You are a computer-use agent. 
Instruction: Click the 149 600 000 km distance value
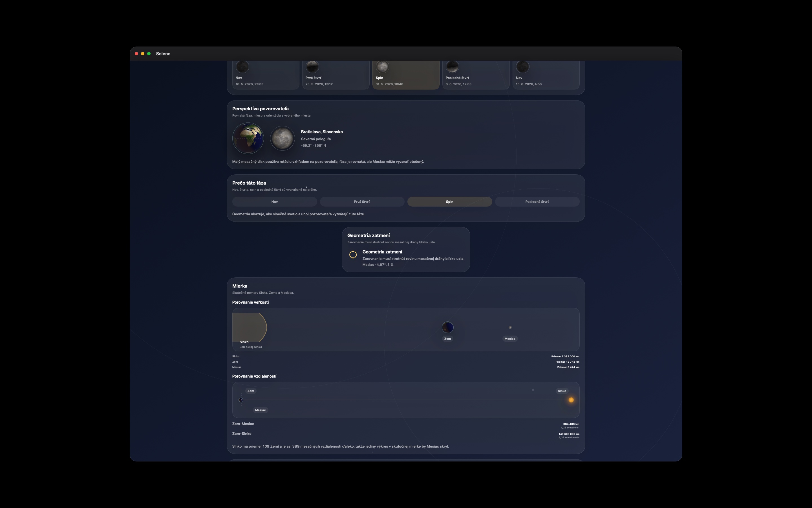[x=569, y=434]
